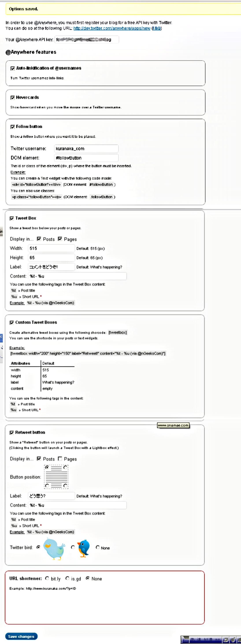Uncheck Posts in Tweet Box display options
The image size is (241, 644).
click(39, 239)
